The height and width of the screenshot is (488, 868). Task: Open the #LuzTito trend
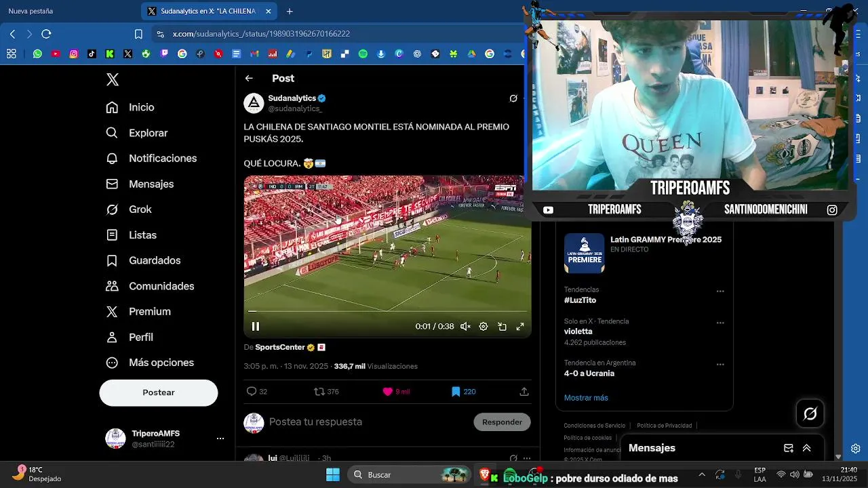(580, 300)
